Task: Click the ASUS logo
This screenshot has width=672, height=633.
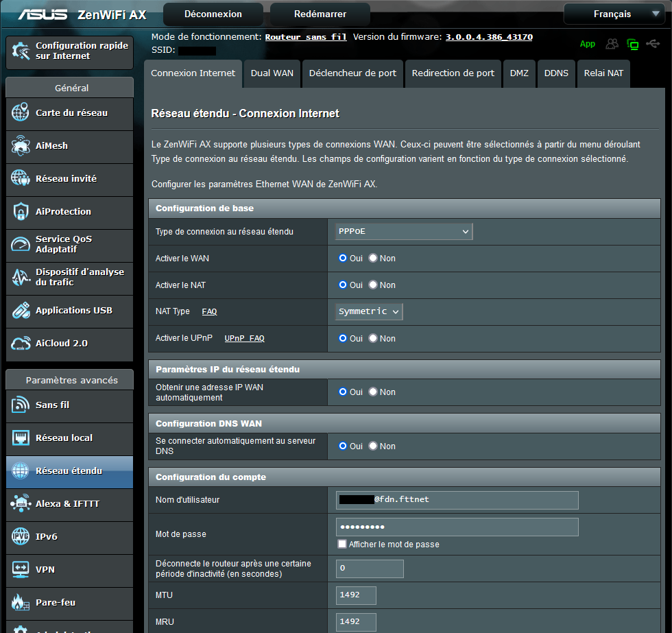Action: 43,14
